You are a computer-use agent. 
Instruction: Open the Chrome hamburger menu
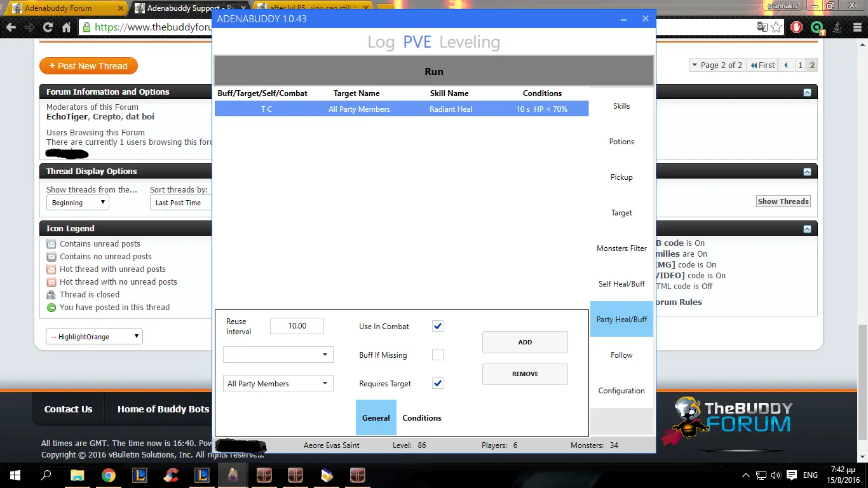[x=856, y=27]
